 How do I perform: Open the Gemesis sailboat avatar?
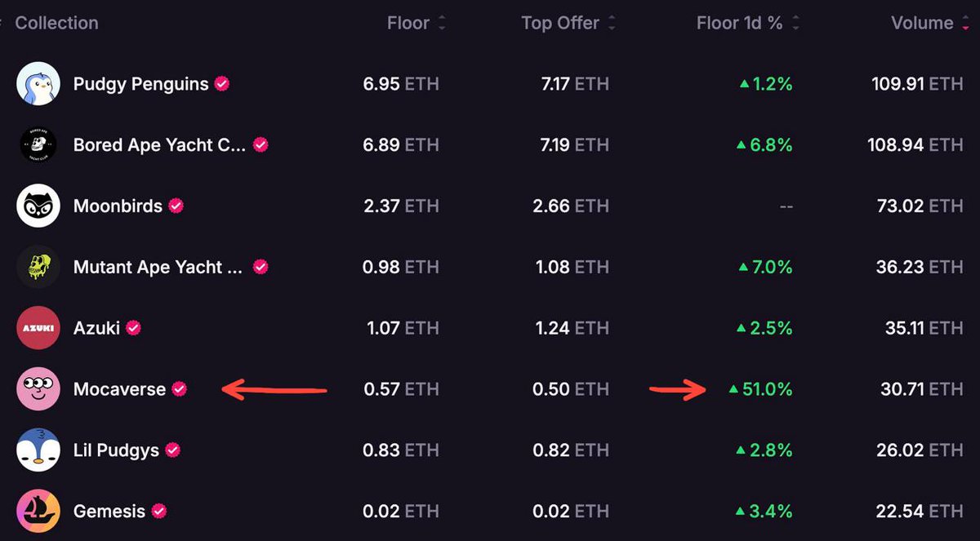click(x=38, y=512)
